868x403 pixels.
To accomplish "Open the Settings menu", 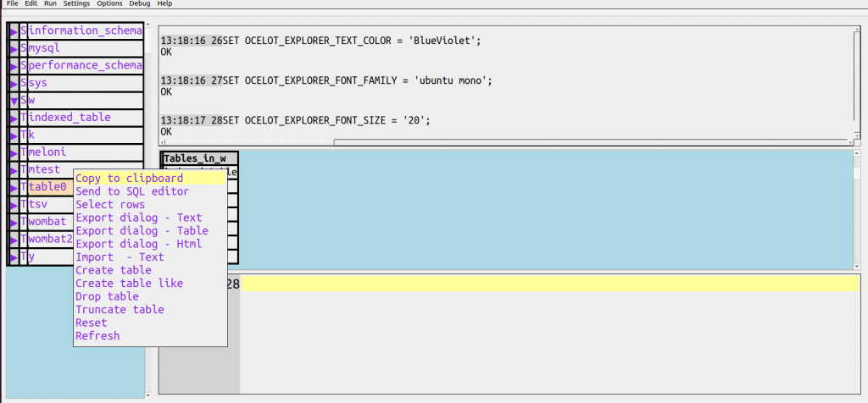I will click(76, 4).
